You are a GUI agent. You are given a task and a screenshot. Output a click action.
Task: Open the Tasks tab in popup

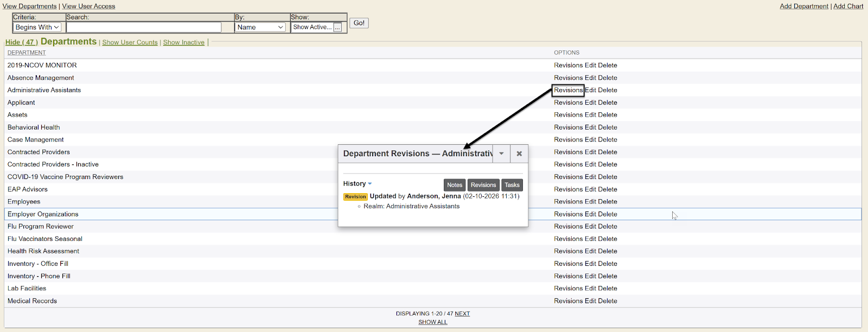point(512,185)
